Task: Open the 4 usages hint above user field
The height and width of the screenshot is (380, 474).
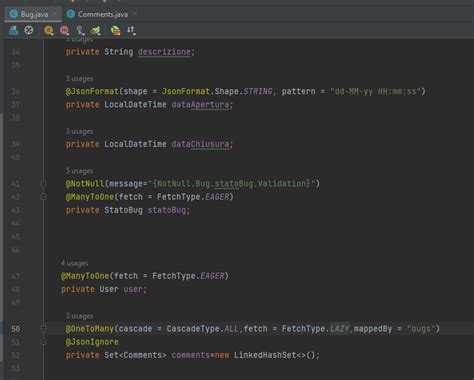Action: coord(75,263)
